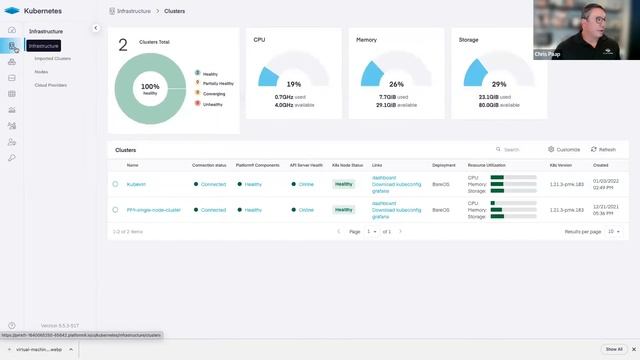Viewport: 640px width, 360px height.
Task: Open Nodes in the sidebar menu
Action: click(41, 72)
